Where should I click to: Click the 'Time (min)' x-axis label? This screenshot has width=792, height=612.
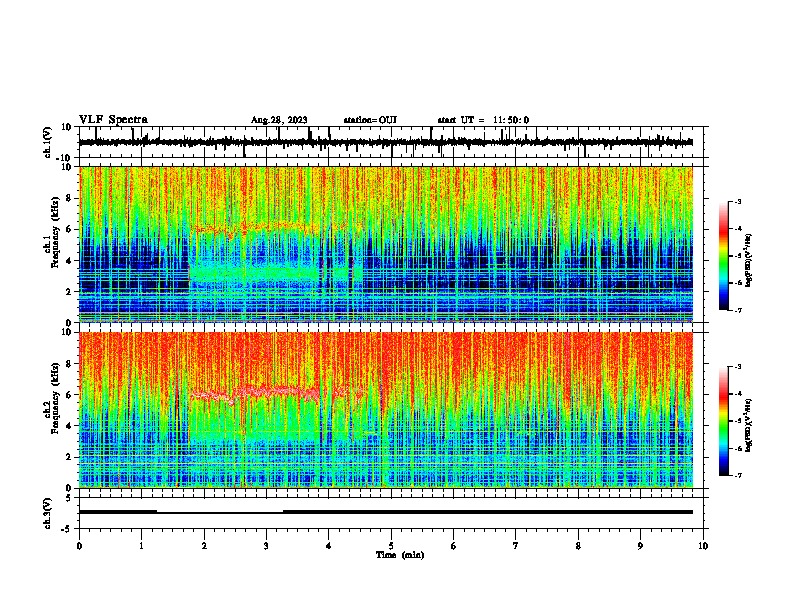[x=400, y=555]
